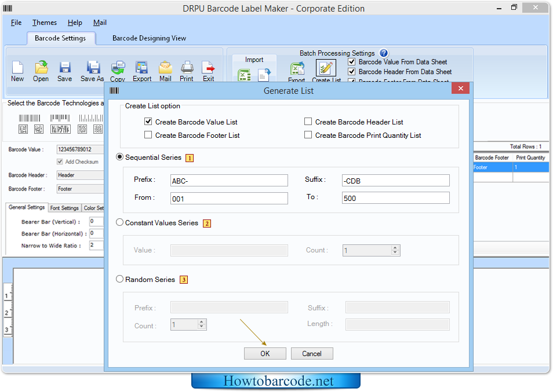The image size is (553, 392).
Task: Click the New document icon
Action: pyautogui.click(x=17, y=68)
